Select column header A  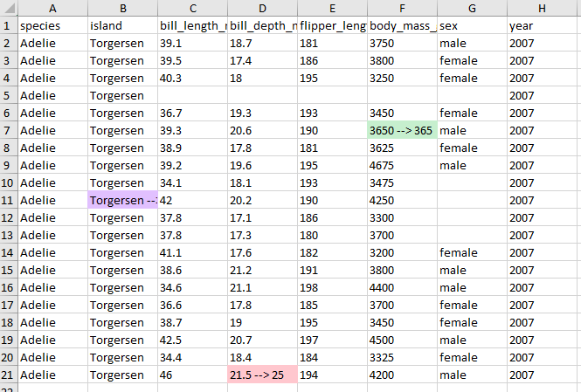pyautogui.click(x=52, y=8)
